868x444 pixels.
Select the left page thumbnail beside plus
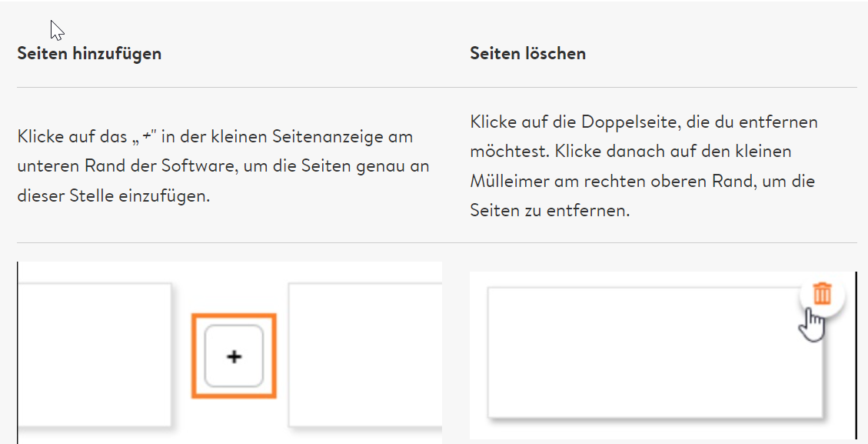click(x=94, y=355)
